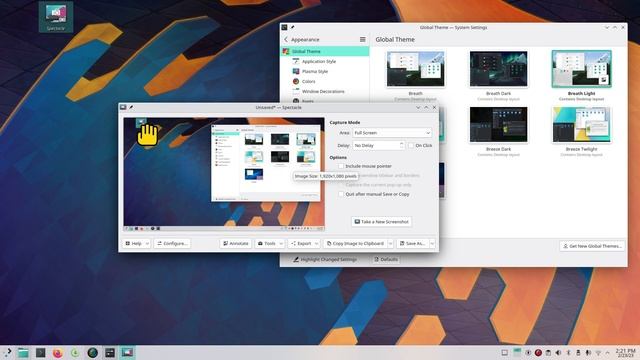
Task: Expand the Save As dropdown arrow
Action: click(432, 243)
